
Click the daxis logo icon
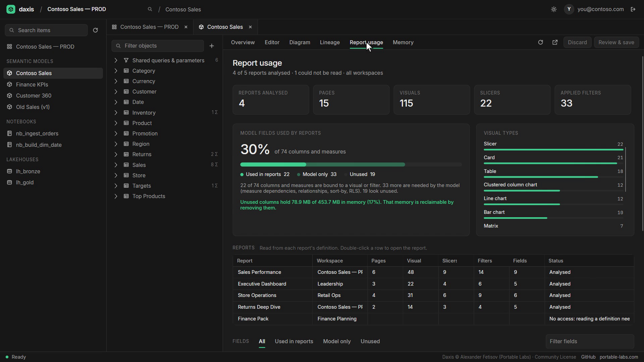pyautogui.click(x=11, y=9)
